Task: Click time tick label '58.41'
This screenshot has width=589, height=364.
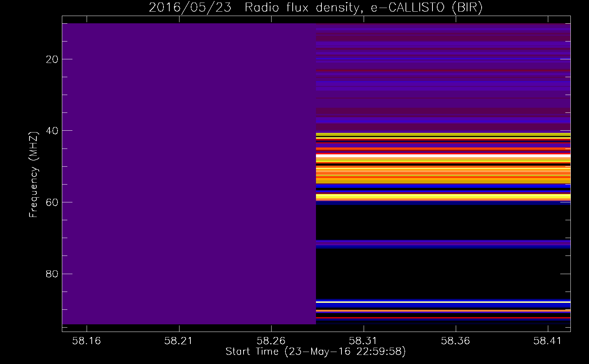Action: pos(548,341)
